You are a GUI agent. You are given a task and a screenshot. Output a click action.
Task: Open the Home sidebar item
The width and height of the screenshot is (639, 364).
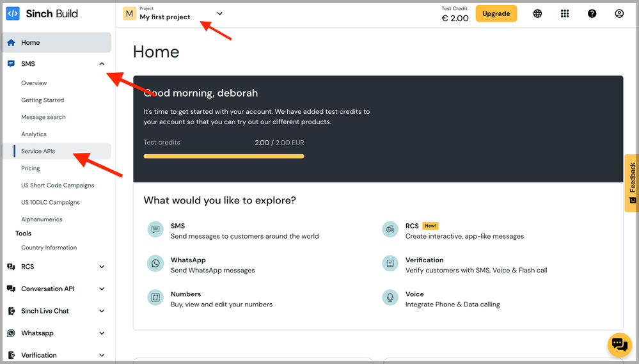pyautogui.click(x=57, y=42)
